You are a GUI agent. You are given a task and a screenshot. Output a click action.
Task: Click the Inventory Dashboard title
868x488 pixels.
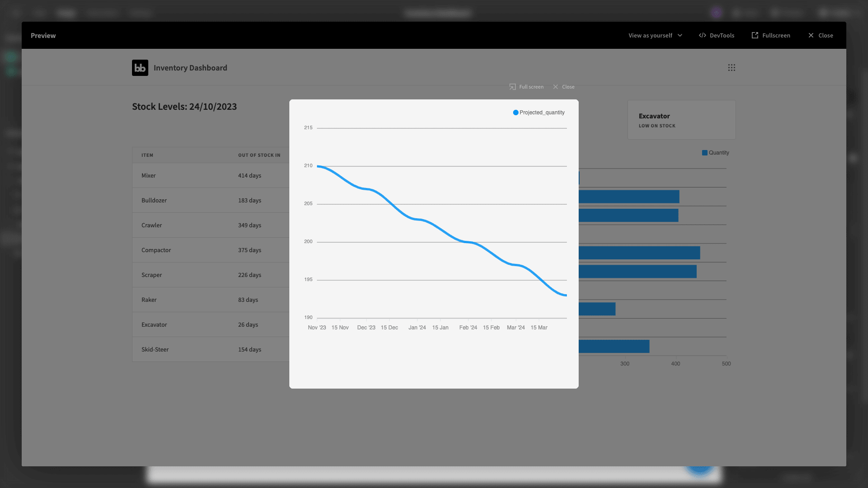point(190,68)
